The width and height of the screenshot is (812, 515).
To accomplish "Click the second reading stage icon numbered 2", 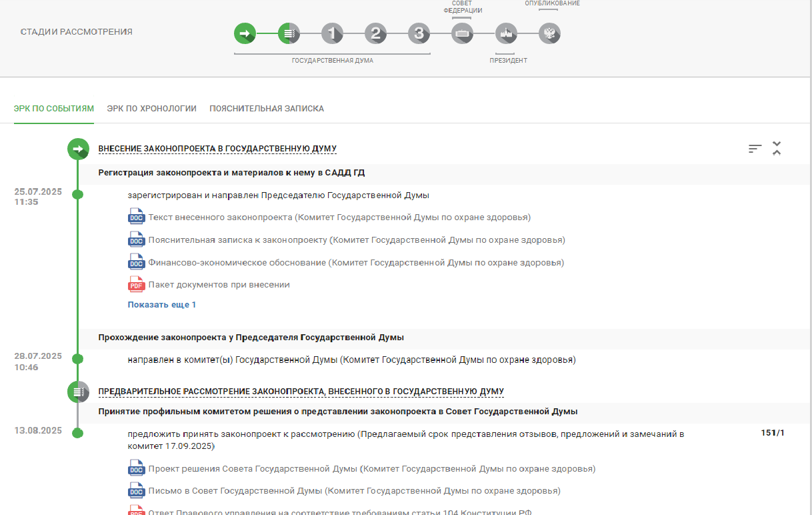I will 375,33.
